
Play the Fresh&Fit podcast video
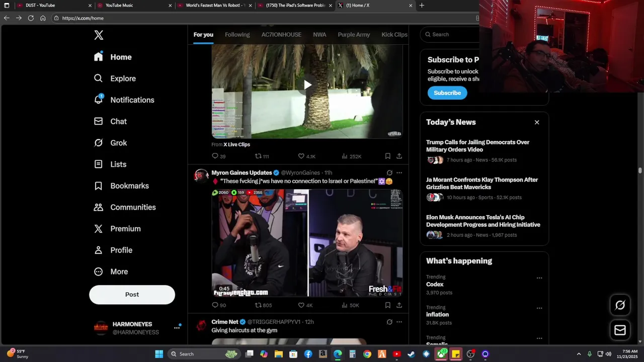click(x=307, y=243)
